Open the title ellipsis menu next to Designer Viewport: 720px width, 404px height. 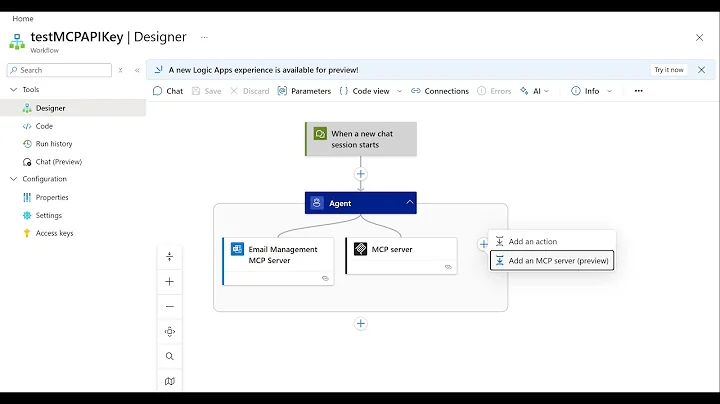coord(204,37)
